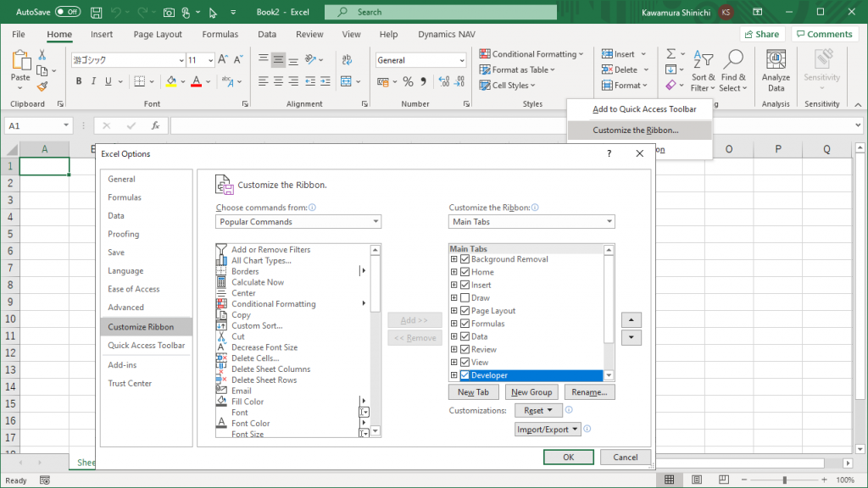Click the Share button
868x488 pixels.
tap(762, 34)
